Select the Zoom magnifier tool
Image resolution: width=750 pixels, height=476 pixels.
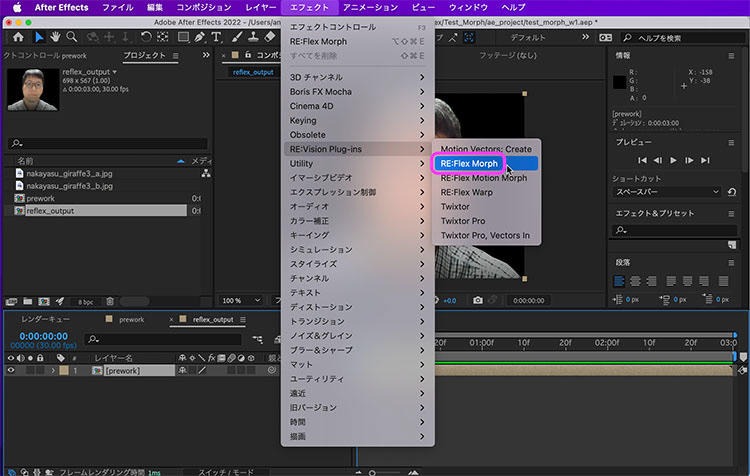[72, 37]
